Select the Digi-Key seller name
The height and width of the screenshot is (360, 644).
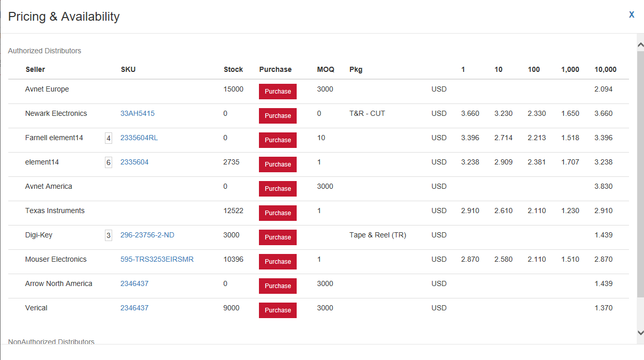pos(39,235)
